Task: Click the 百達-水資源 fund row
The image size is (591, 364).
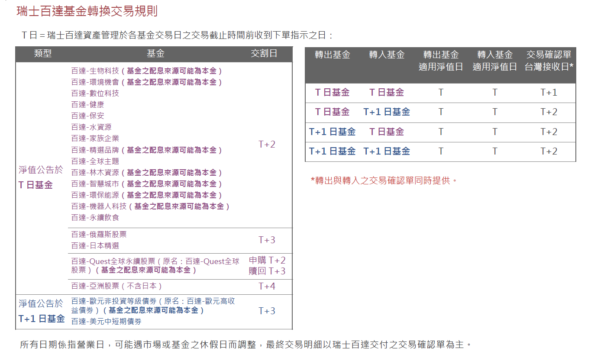Action: coord(91,127)
